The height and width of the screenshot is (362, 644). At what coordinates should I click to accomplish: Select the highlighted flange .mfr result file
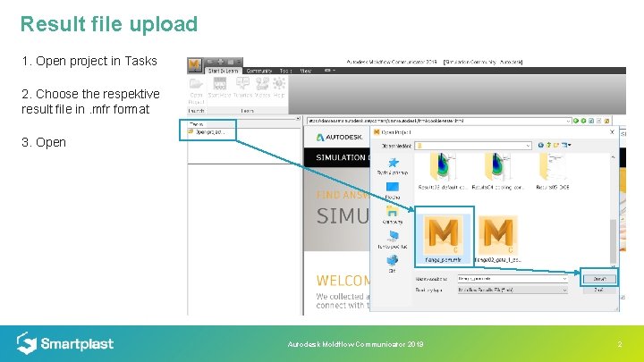point(443,239)
